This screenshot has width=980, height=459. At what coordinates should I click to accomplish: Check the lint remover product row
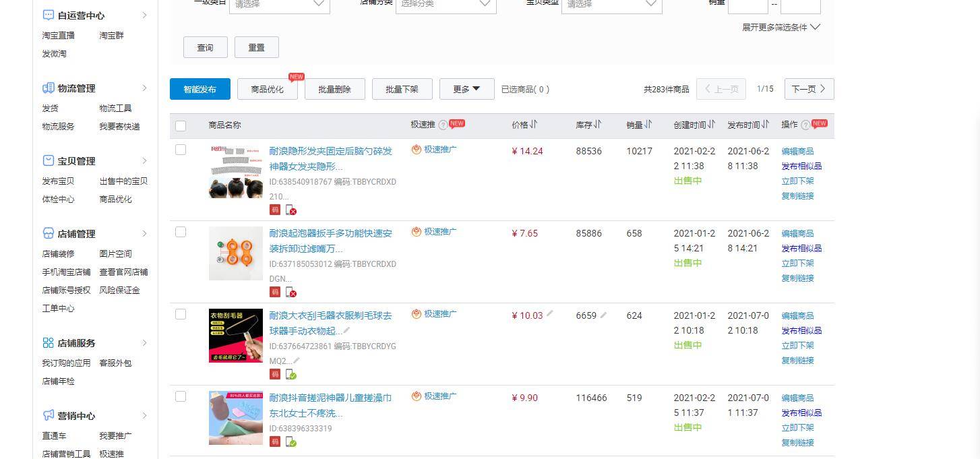tap(181, 314)
